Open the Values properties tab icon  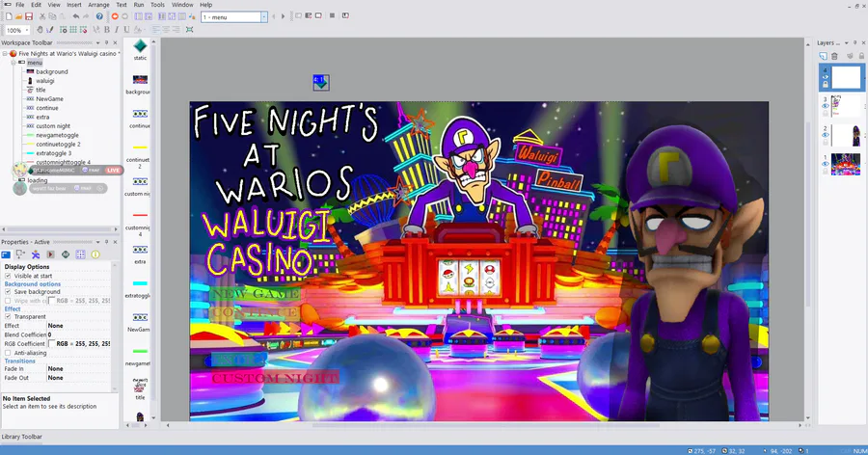[66, 254]
